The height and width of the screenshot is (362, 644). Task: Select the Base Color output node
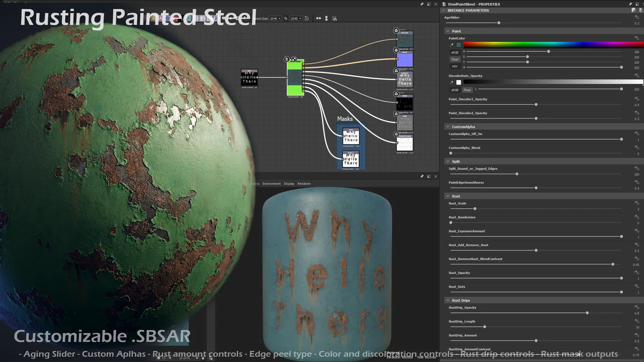click(x=405, y=39)
